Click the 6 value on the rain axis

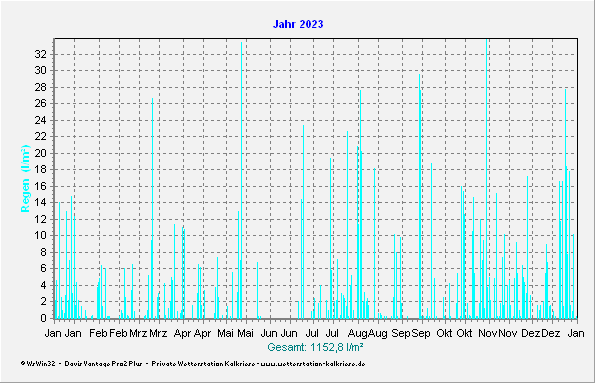[44, 269]
